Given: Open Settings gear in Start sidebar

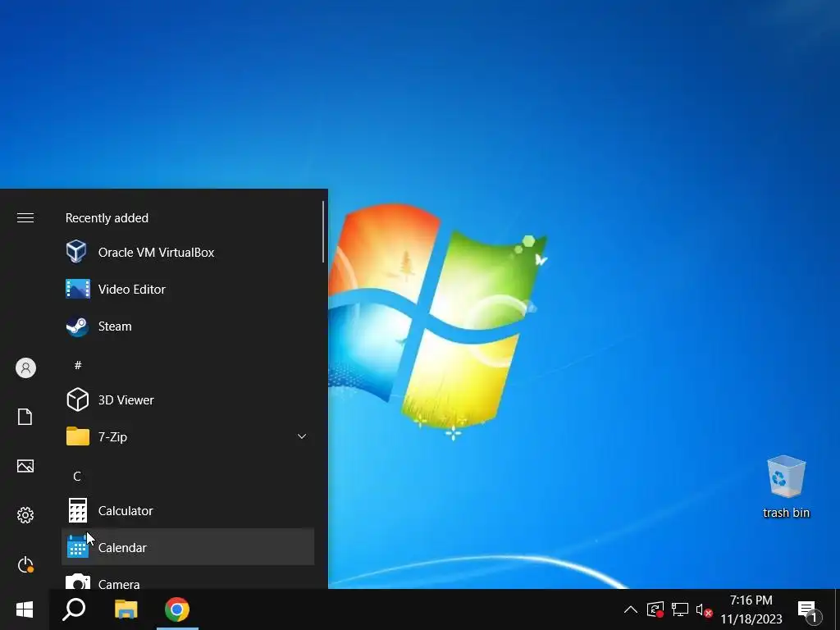Looking at the screenshot, I should [25, 515].
